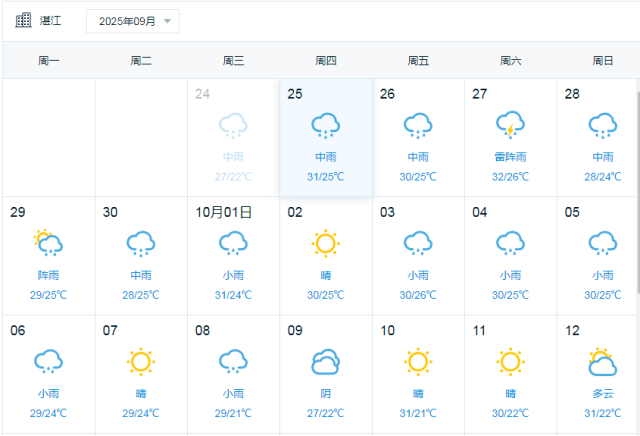Image resolution: width=640 pixels, height=436 pixels.
Task: Click the shower icon on day 29
Action: pos(48,243)
